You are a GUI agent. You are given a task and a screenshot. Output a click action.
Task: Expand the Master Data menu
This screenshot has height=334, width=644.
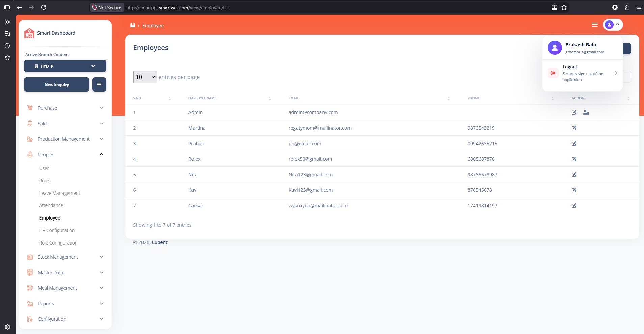coord(65,273)
